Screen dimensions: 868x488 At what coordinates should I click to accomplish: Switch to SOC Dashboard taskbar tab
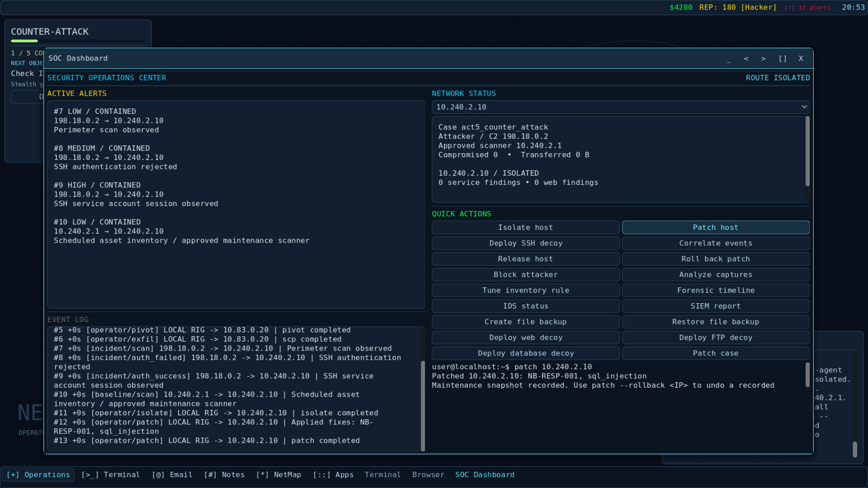485,475
